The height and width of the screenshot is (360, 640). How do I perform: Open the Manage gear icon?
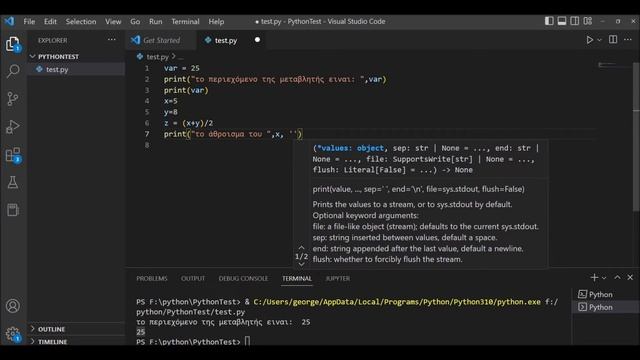[x=13, y=334]
